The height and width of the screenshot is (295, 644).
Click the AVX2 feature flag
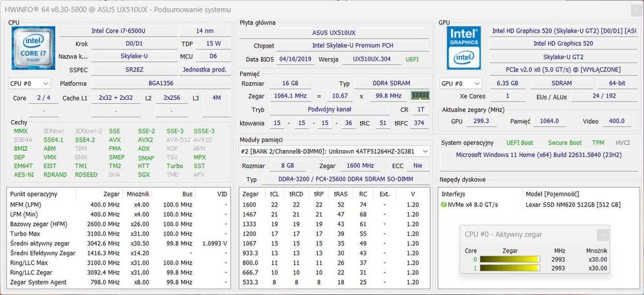146,140
